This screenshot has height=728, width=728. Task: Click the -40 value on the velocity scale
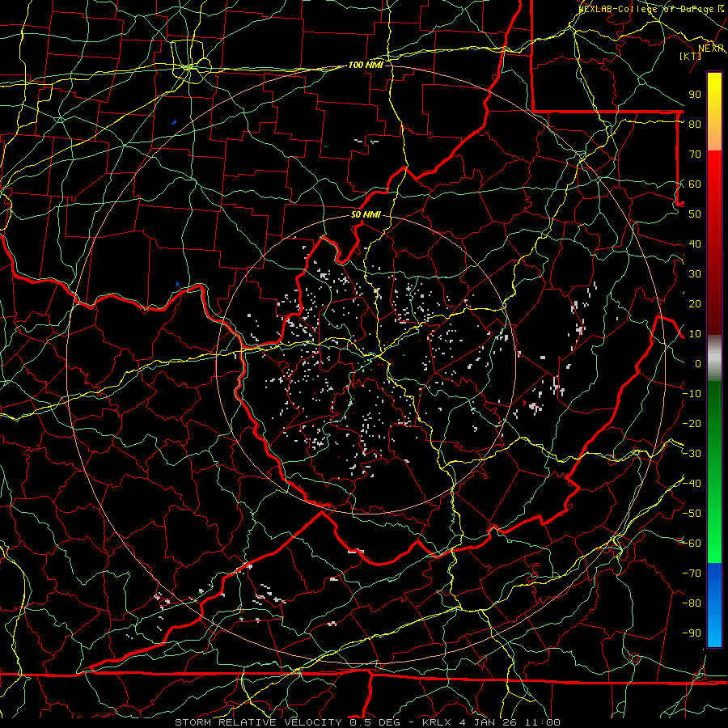coord(692,484)
